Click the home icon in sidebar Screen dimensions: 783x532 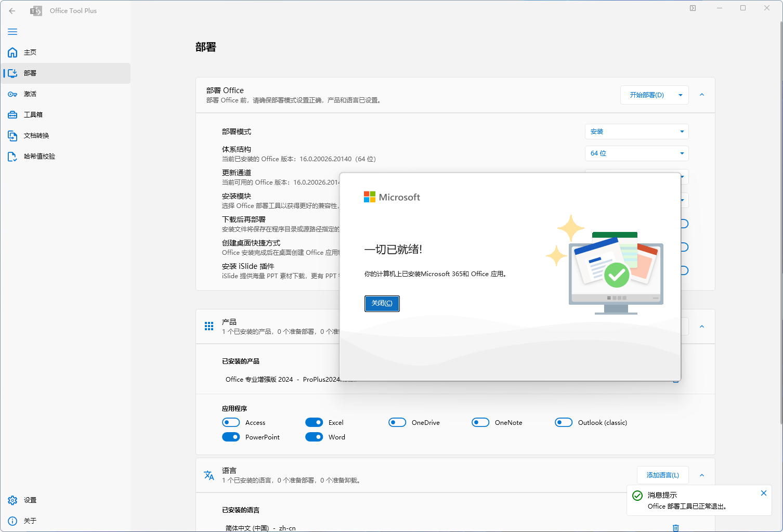tap(12, 53)
